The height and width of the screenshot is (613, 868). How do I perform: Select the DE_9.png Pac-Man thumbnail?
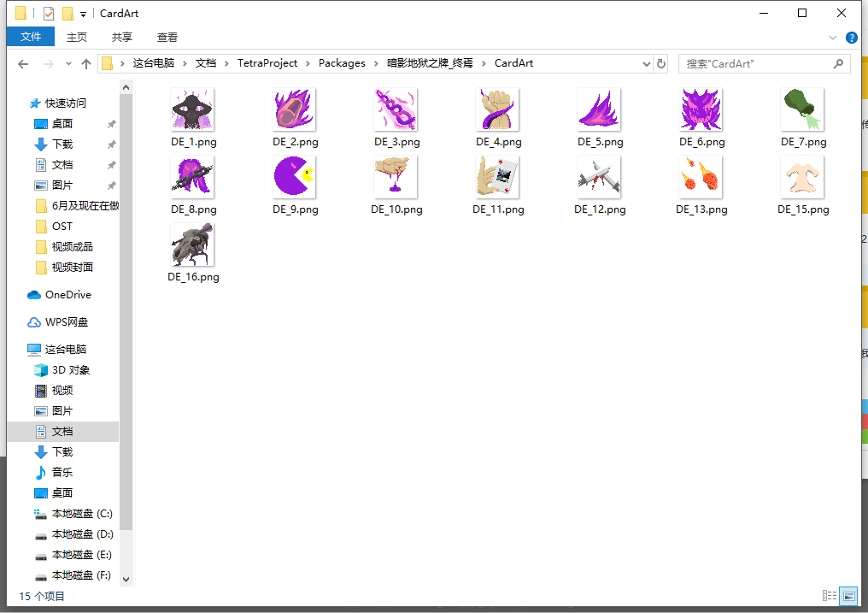pos(295,177)
